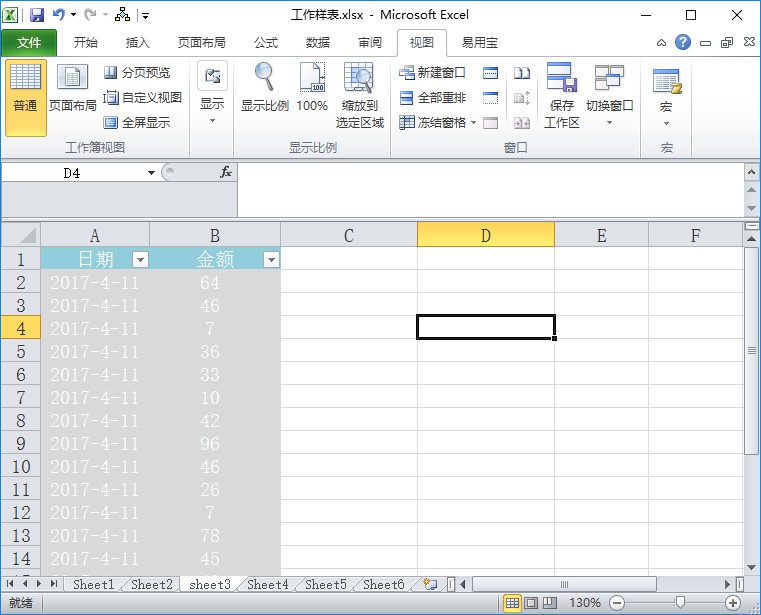761x615 pixels.
Task: Select row 7 header
Action: pyautogui.click(x=21, y=398)
